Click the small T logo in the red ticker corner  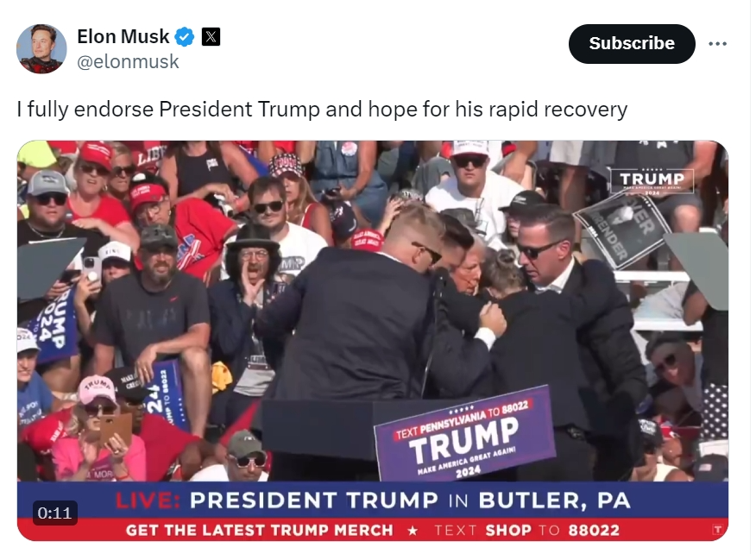click(717, 530)
